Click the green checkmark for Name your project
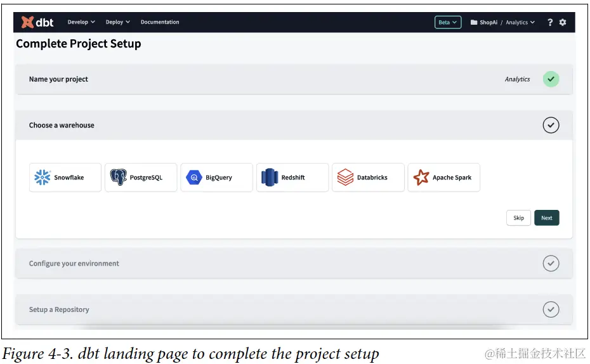The width and height of the screenshot is (590, 364). (551, 79)
